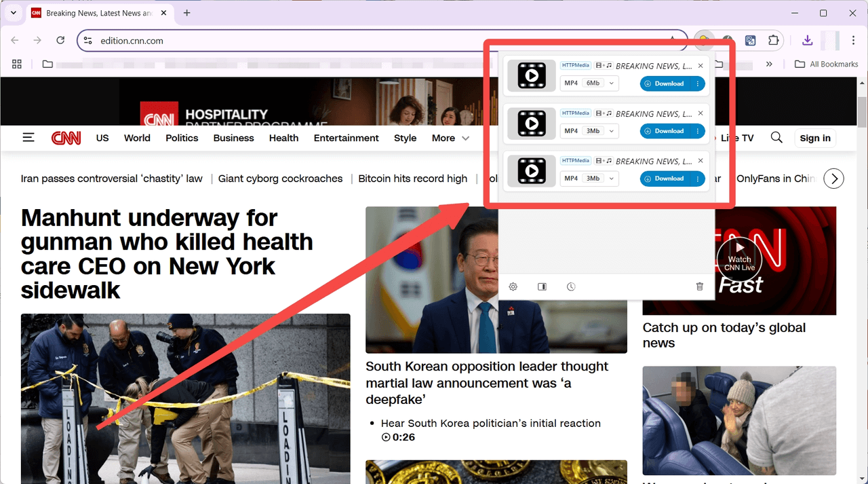Screen dimensions: 868x484
Task: Open download history via the clock icon
Action: [x=571, y=286]
